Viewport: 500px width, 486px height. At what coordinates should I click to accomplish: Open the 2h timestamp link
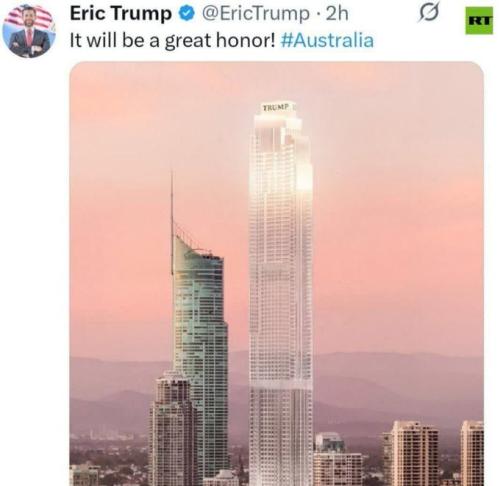337,14
